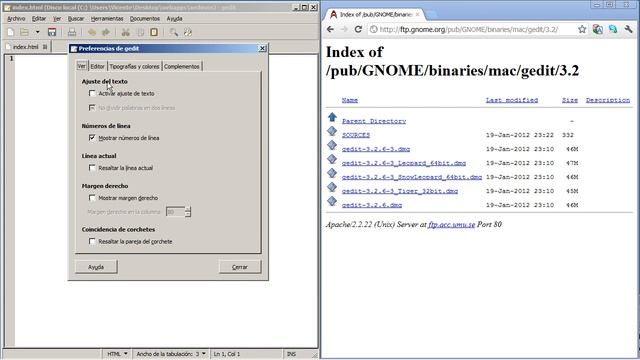Screen dimensions: 640x360
Task: Switch to Tipografías y colores tab
Action: 134,66
